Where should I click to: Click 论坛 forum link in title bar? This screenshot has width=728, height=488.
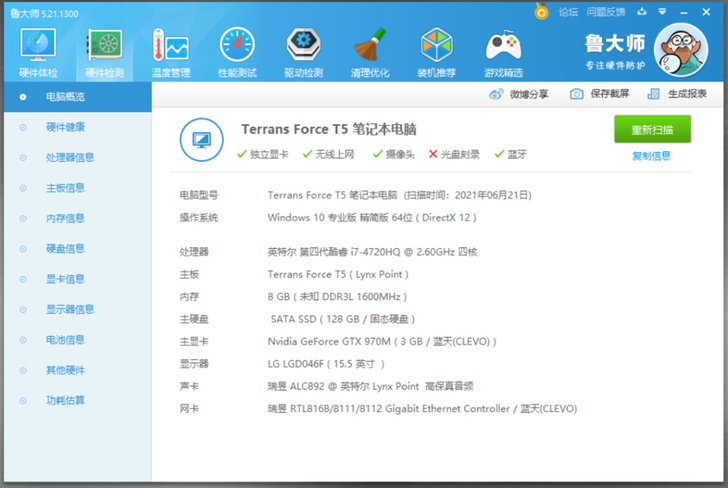(568, 12)
